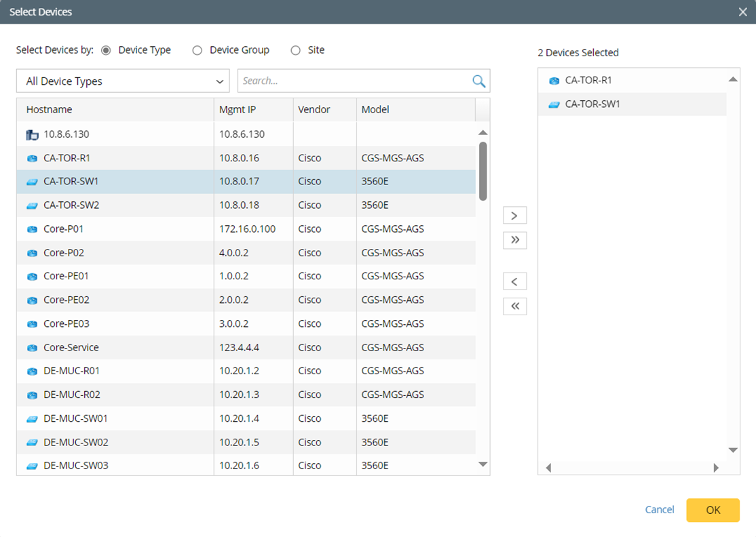Sort by the Hostname column header
This screenshot has width=756, height=537.
pos(49,110)
